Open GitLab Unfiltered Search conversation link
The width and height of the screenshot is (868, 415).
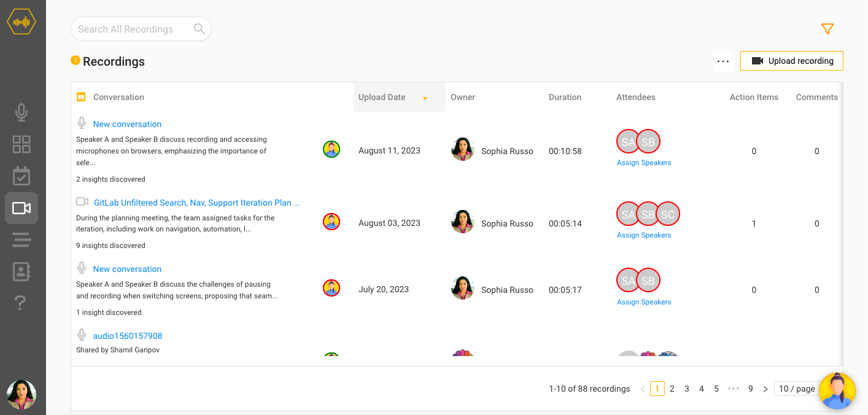[x=197, y=203]
